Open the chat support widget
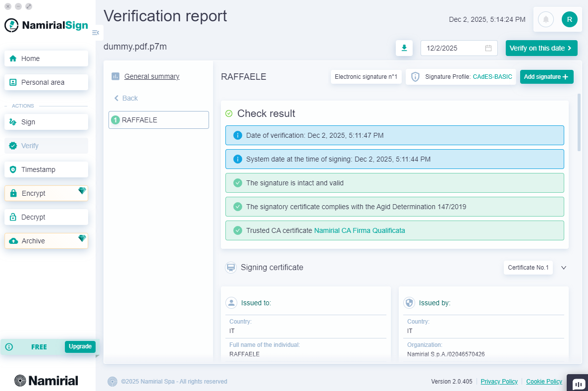This screenshot has width=588, height=391. [578, 384]
